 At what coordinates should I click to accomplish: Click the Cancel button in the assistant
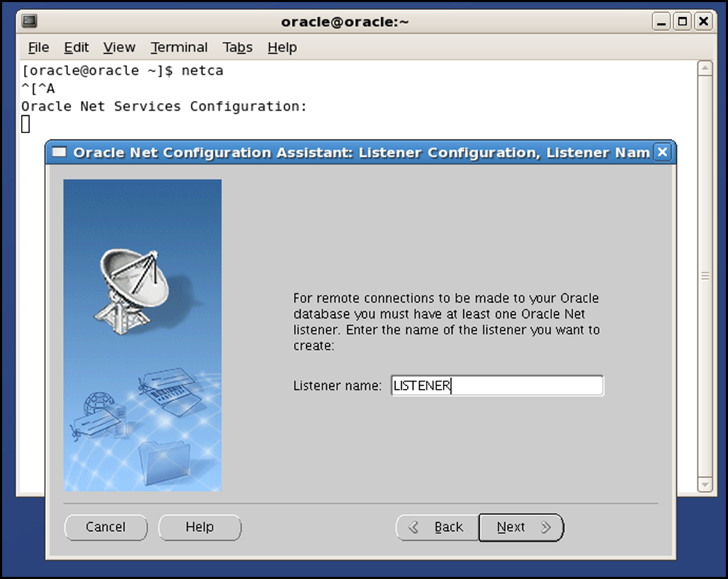(x=105, y=527)
